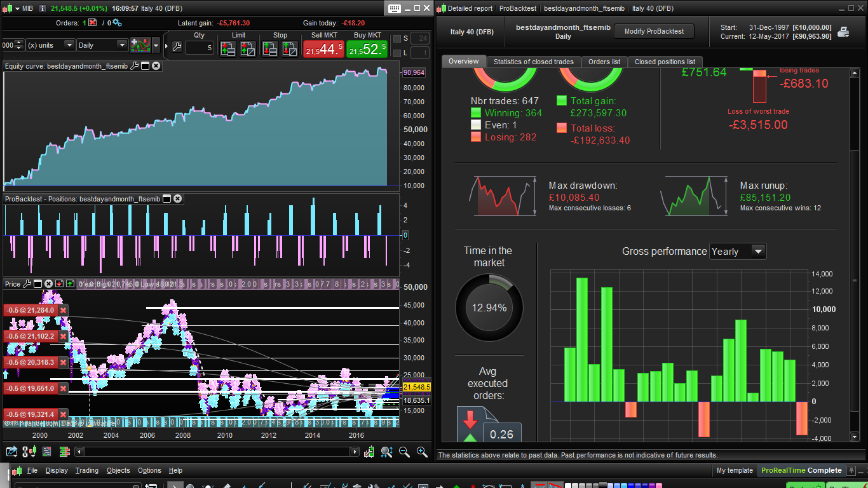Zoom out the price chart
Viewport: 868px width, 488px height.
point(404,452)
